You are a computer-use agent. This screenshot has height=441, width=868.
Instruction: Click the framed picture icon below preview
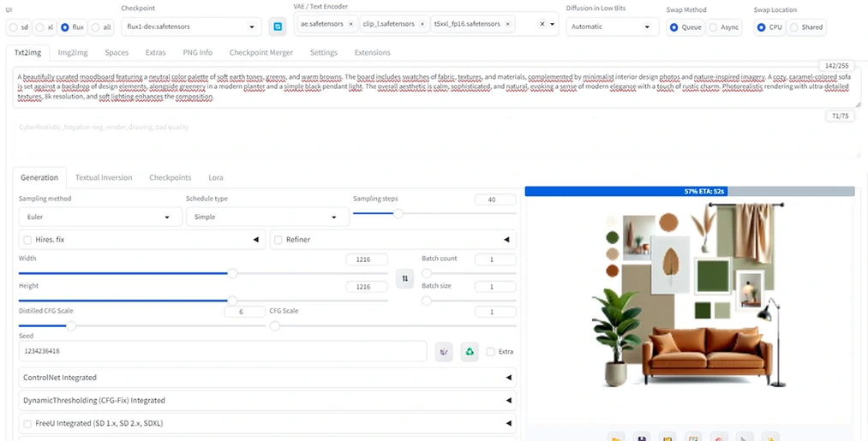[693, 438]
